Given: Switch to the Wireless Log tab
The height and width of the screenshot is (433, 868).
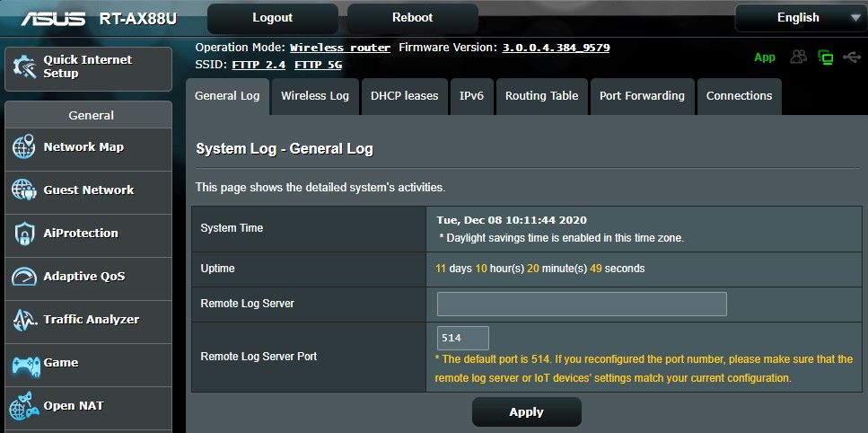Looking at the screenshot, I should click(315, 96).
